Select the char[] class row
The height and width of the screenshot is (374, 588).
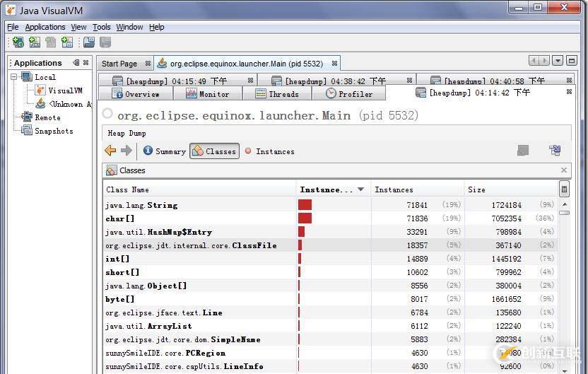[x=331, y=218]
